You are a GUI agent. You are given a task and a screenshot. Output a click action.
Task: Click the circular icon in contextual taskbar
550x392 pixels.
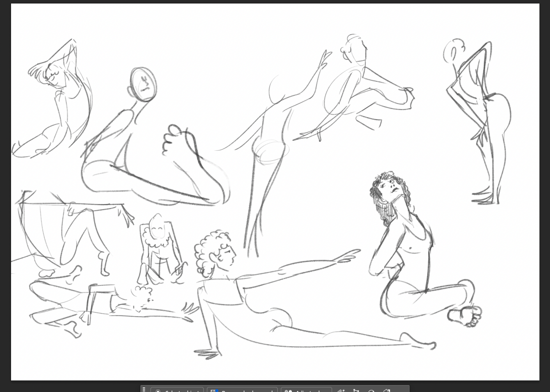(x=371, y=390)
